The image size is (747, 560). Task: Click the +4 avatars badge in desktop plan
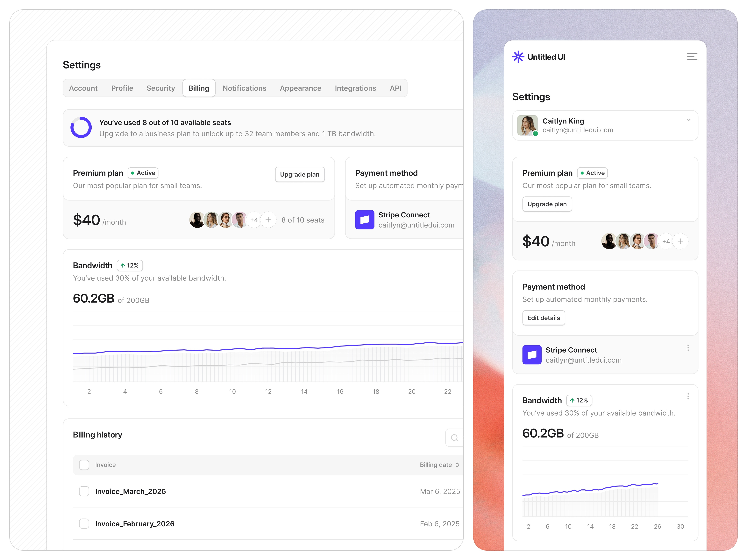(x=254, y=220)
